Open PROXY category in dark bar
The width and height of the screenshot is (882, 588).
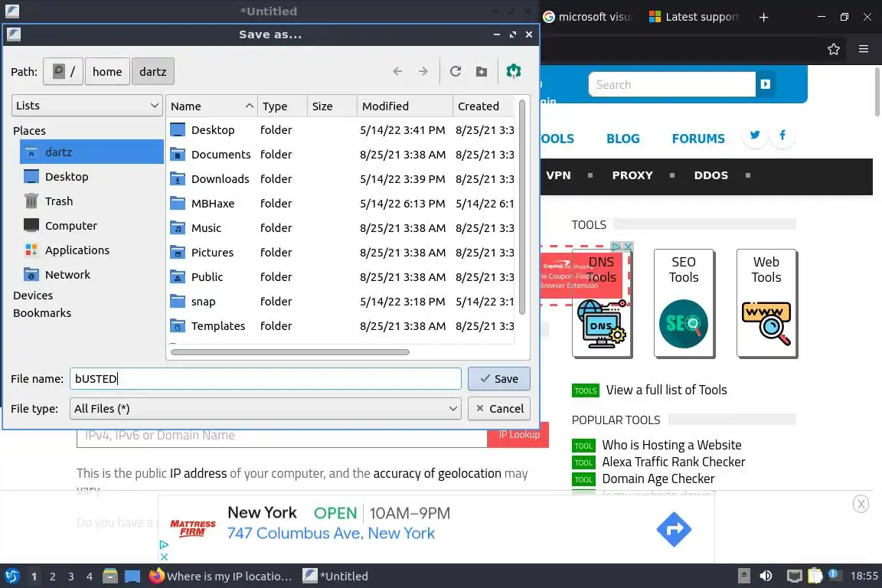[632, 175]
